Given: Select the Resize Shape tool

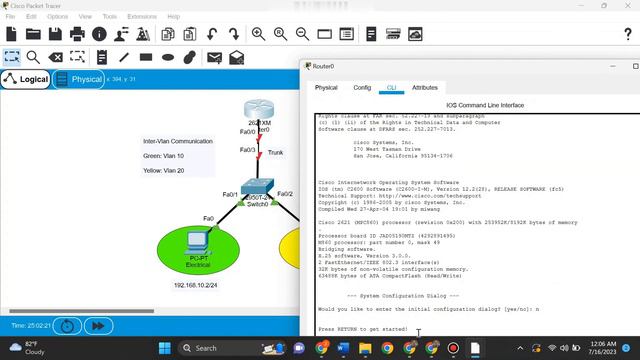Looking at the screenshot, I should (77, 57).
